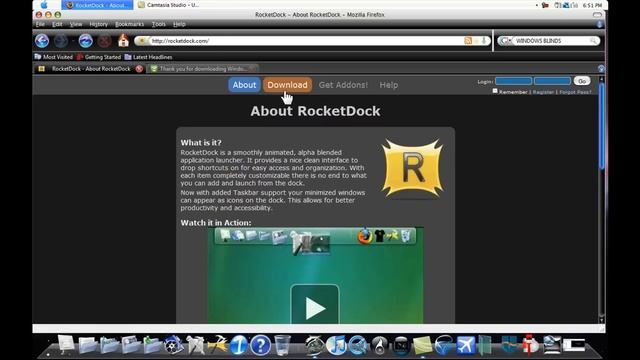Viewport: 640px width, 360px height.
Task: Click the pickaxe tools icon in dock
Action: pos(217,345)
